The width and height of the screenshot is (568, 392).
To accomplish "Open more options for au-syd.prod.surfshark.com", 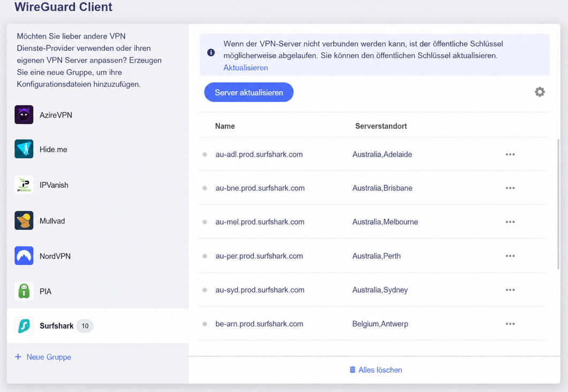I will click(x=510, y=290).
